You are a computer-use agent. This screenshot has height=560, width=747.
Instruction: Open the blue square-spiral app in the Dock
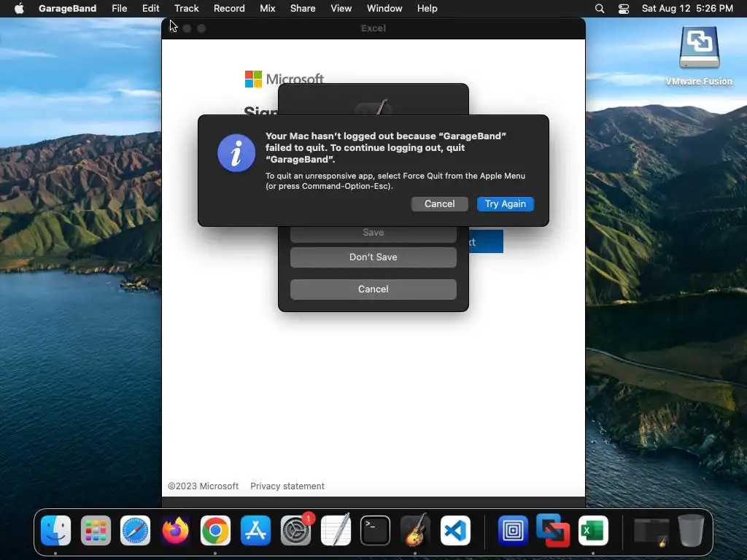(513, 531)
